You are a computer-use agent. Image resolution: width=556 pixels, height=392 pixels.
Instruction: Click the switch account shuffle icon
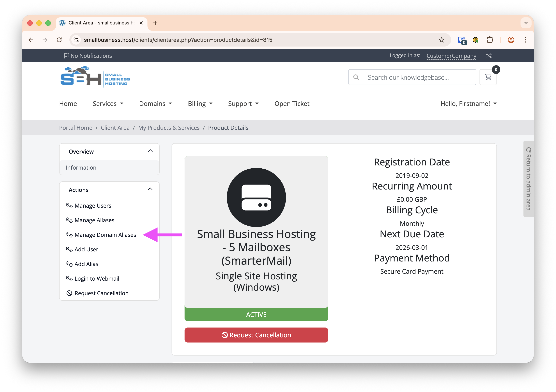click(x=489, y=56)
